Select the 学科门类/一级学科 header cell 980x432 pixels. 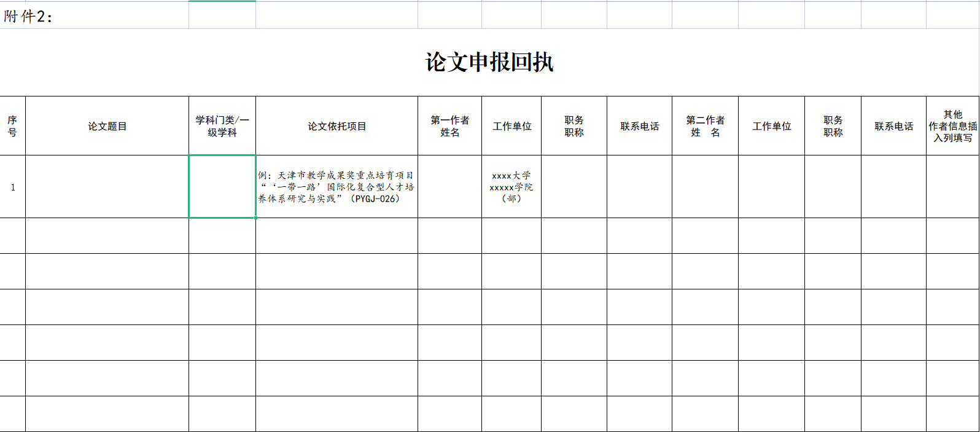click(x=222, y=126)
